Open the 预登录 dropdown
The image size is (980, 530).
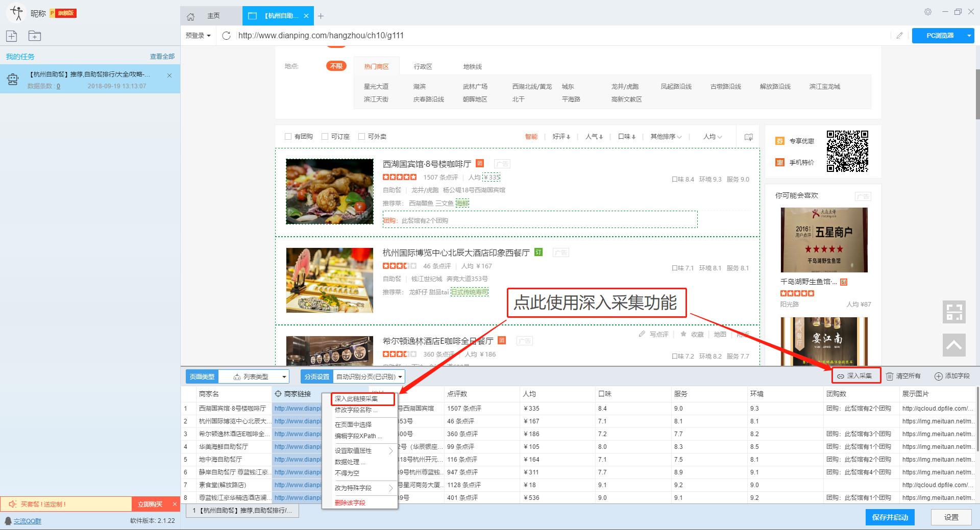(x=198, y=35)
